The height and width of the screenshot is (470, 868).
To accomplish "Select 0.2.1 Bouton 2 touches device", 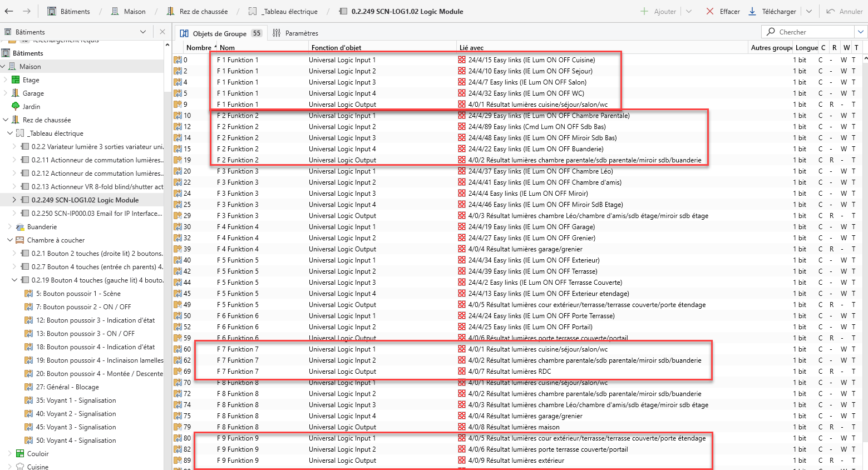I will [97, 254].
